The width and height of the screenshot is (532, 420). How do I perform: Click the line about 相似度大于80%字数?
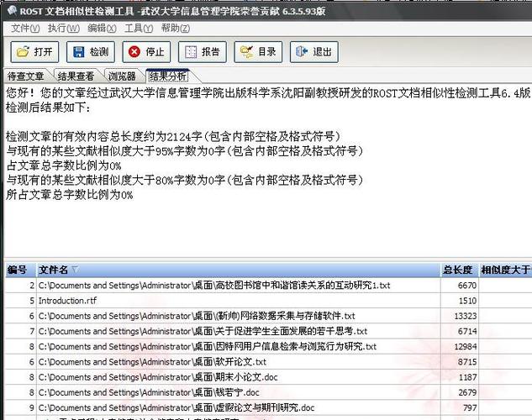tap(185, 180)
